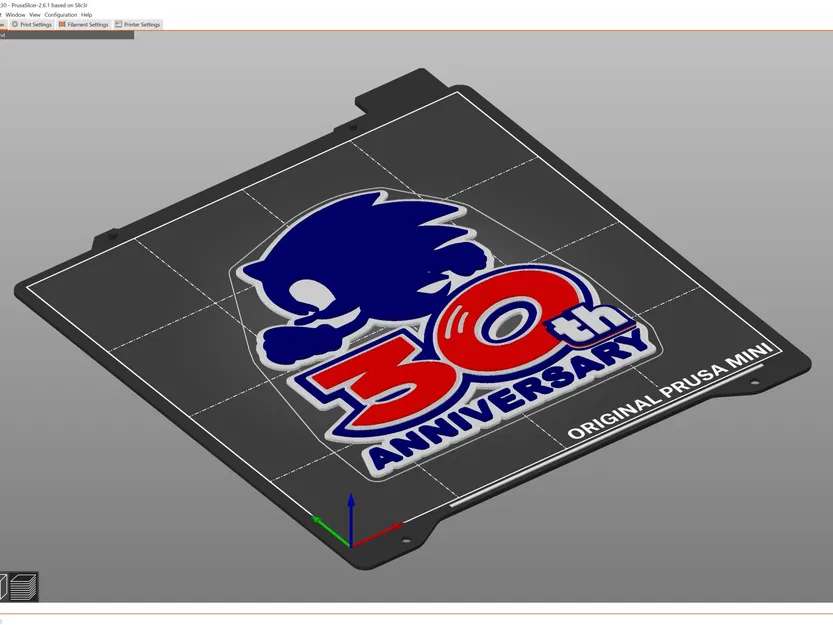Open the Window menu
Image resolution: width=833 pixels, height=625 pixels.
pos(16,15)
